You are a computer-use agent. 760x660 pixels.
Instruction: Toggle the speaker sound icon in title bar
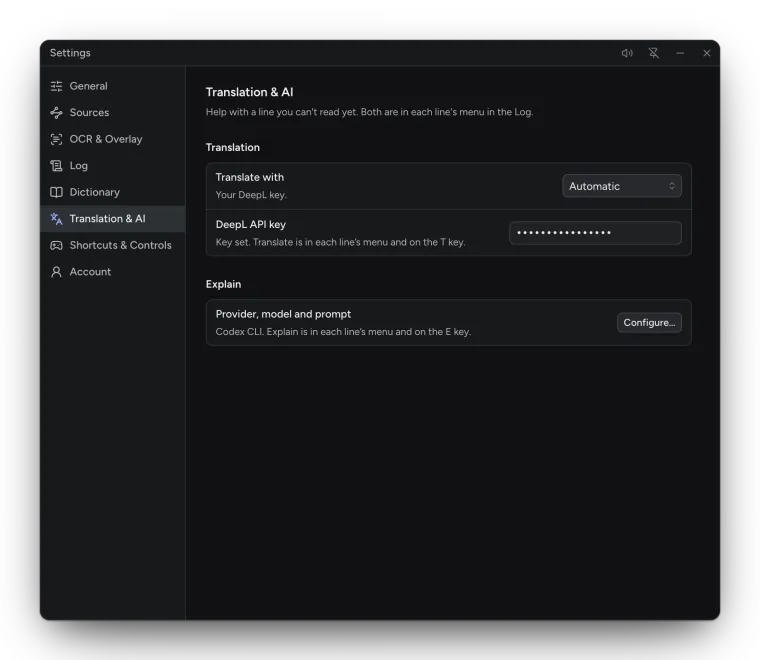627,53
